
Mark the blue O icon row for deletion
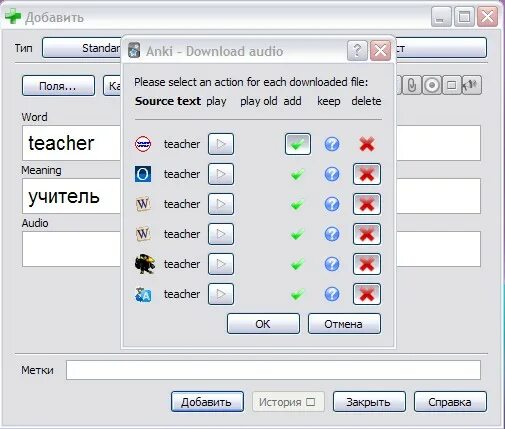[x=367, y=174]
